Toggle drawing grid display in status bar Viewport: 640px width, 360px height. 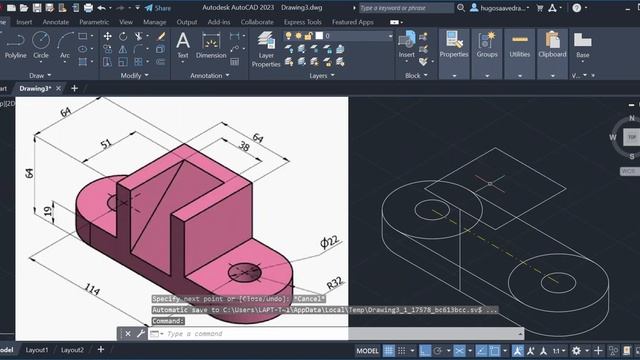tap(389, 351)
